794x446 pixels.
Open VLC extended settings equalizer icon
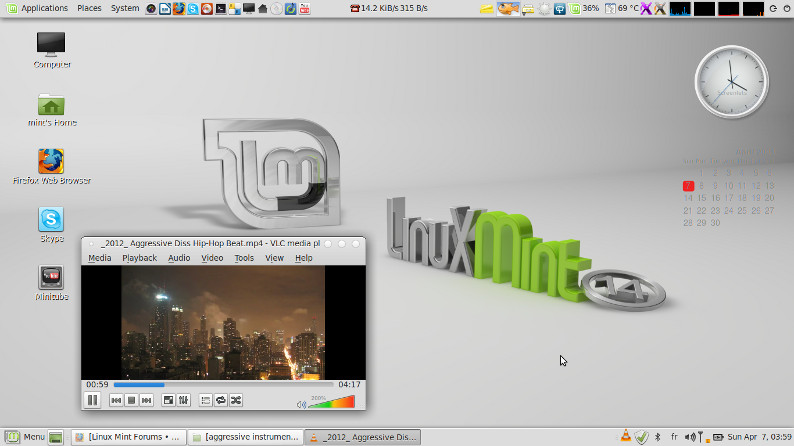point(183,400)
